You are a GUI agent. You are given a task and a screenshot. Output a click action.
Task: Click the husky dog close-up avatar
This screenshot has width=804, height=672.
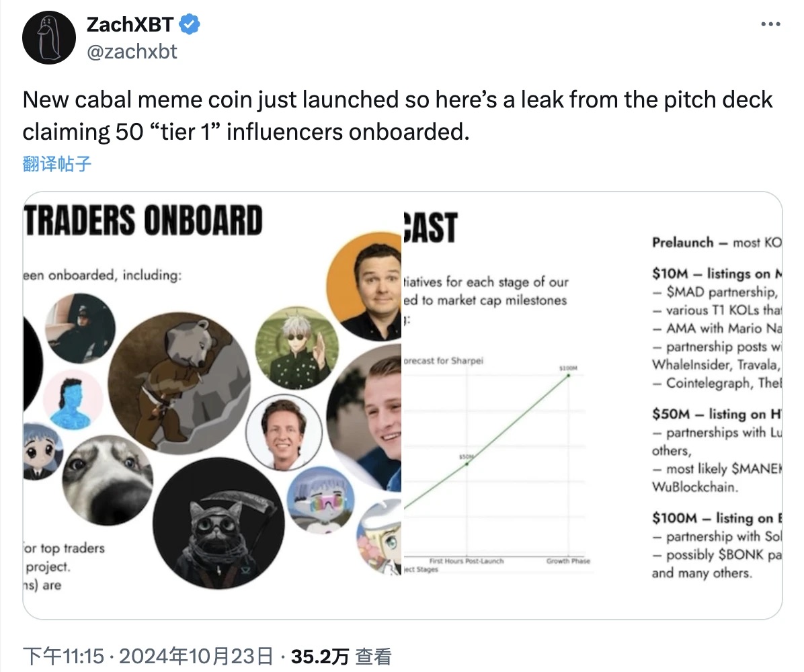pyautogui.click(x=108, y=480)
